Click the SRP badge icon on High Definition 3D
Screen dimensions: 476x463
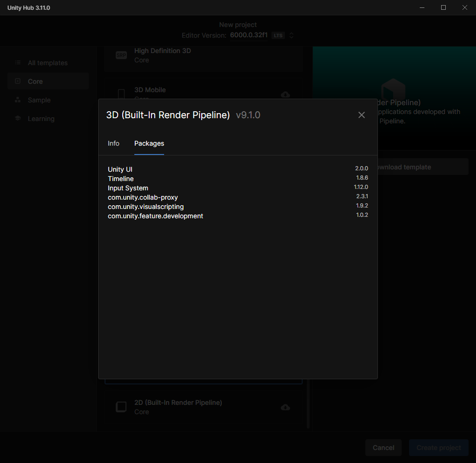pyautogui.click(x=121, y=54)
